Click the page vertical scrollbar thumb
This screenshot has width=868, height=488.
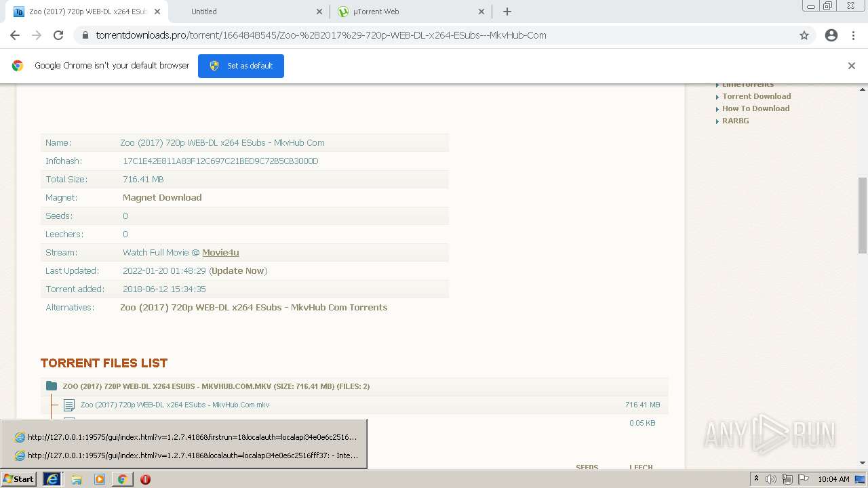click(863, 216)
